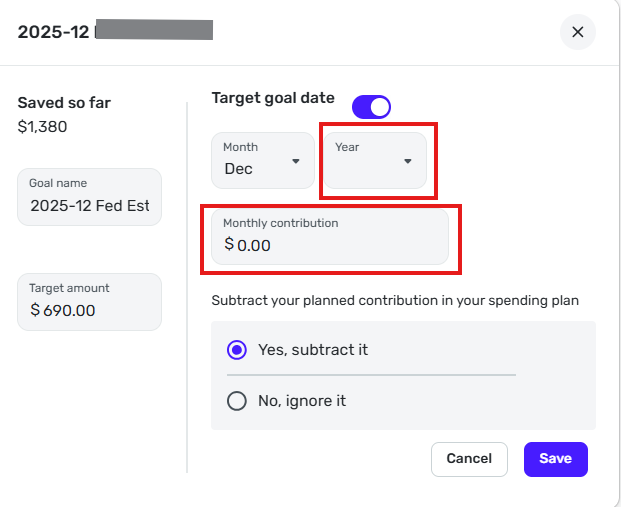Viewport: 621px width, 507px height.
Task: Click the 'Target goal date' heading label
Action: click(x=273, y=98)
